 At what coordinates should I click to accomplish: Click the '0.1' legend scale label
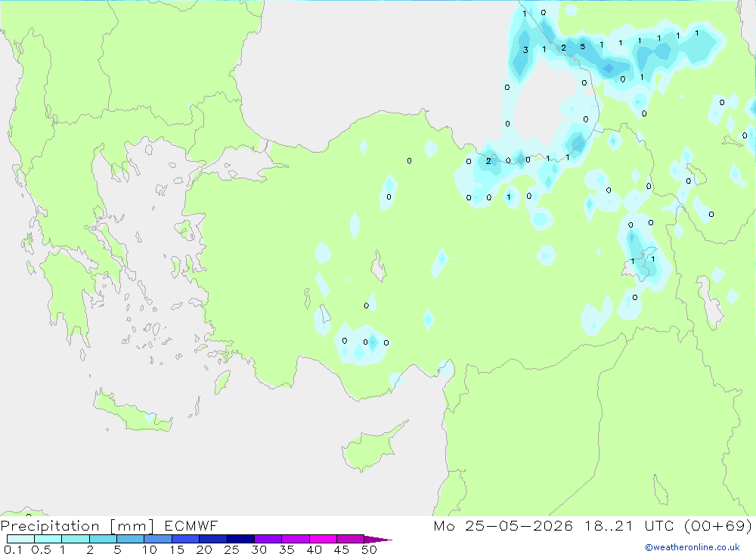13,549
